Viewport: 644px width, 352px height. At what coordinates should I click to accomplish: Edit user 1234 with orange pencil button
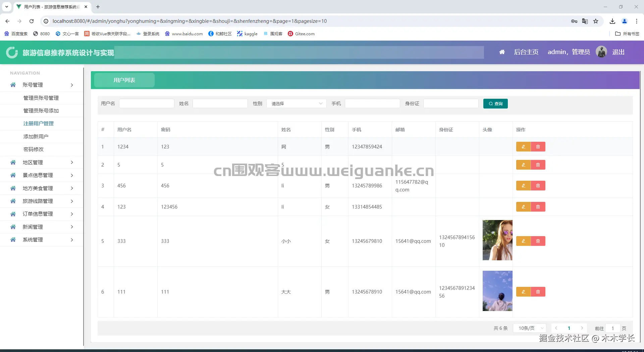[x=523, y=147]
